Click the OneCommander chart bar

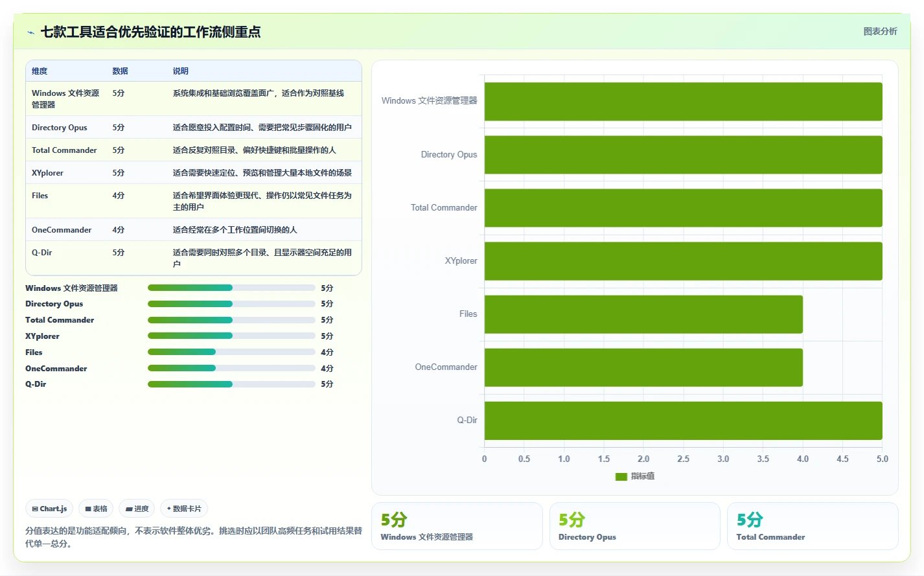tap(643, 367)
